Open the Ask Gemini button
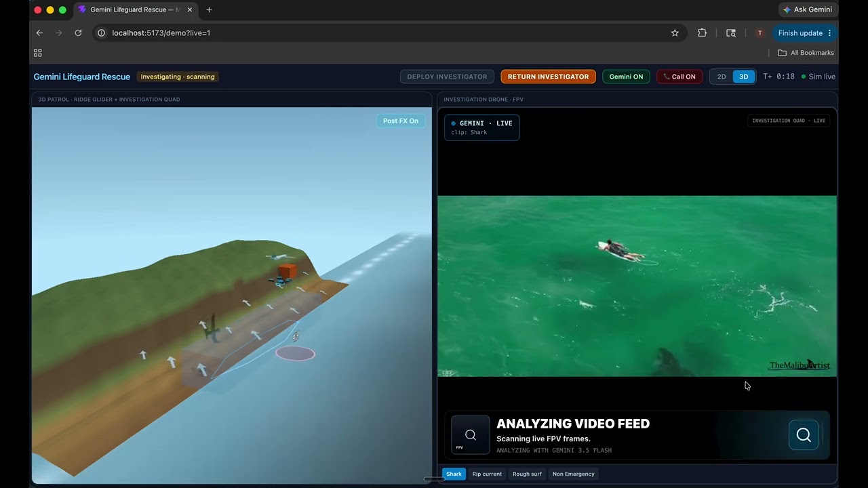The width and height of the screenshot is (868, 488). pos(808,9)
